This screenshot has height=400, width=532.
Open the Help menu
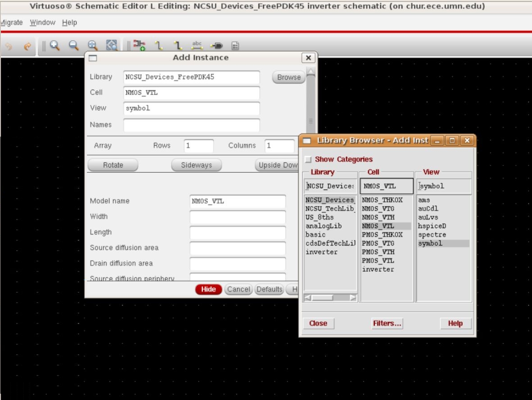pos(69,22)
